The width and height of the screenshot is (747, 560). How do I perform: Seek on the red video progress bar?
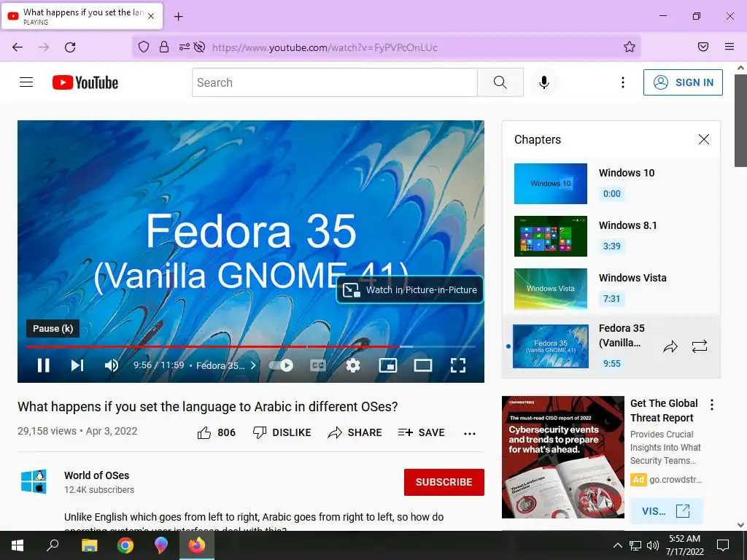tap(212, 346)
